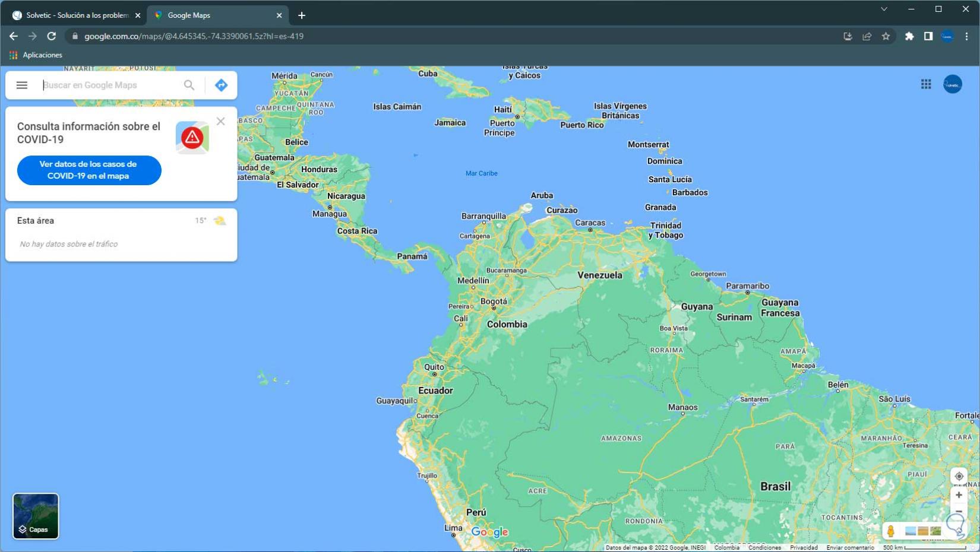Click the Google logo on the map
This screenshot has height=552, width=980.
489,532
